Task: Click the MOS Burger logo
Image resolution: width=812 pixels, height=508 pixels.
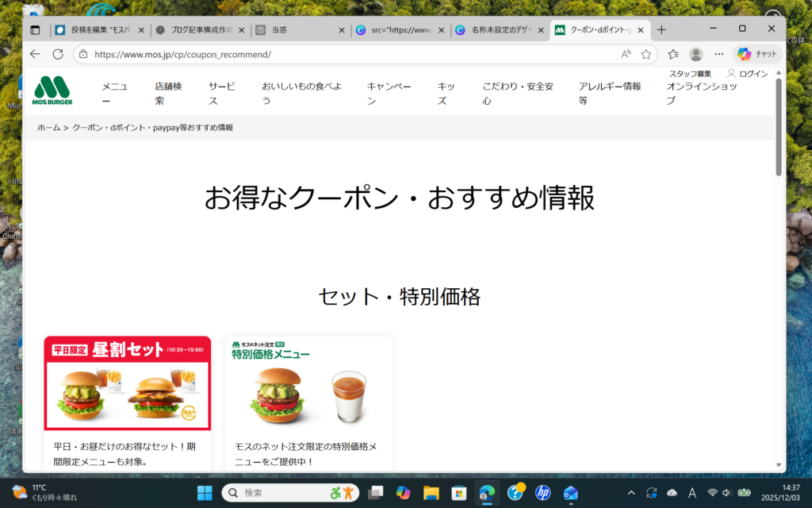Action: click(x=52, y=90)
